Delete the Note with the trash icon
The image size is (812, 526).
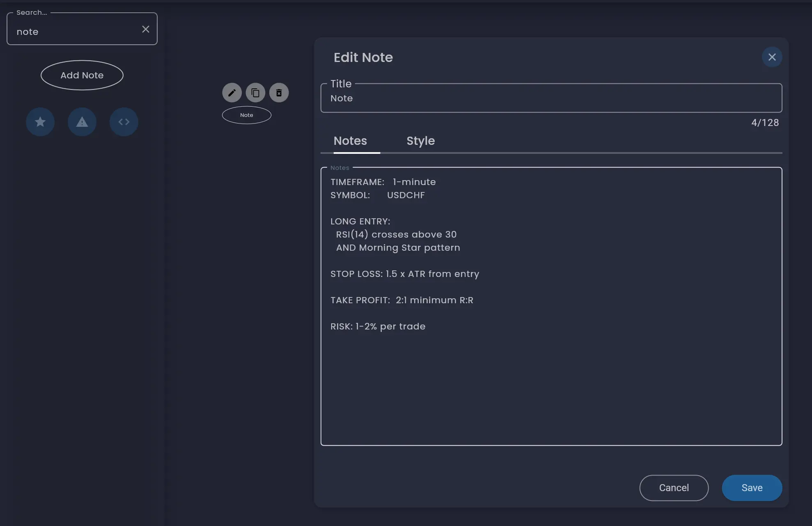point(279,92)
